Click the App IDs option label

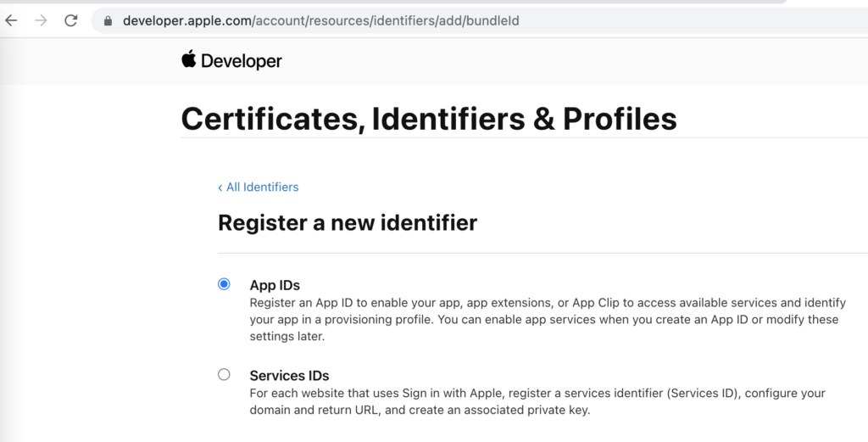[x=275, y=285]
